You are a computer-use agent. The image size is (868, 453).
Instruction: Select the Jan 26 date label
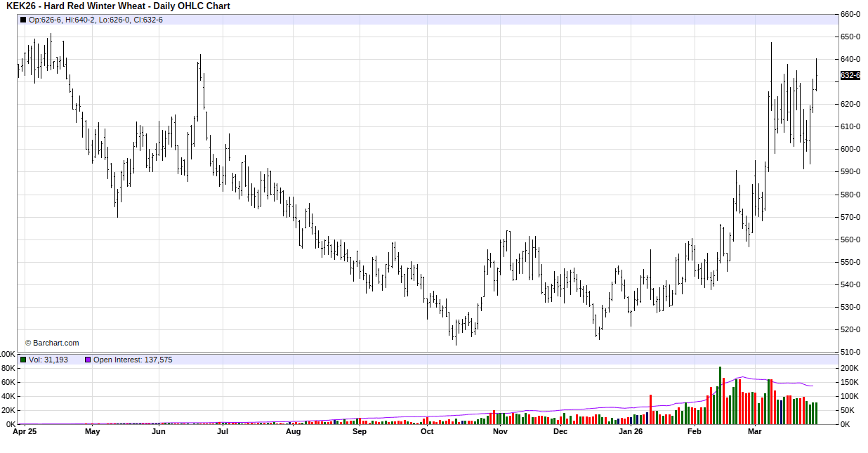631,431
